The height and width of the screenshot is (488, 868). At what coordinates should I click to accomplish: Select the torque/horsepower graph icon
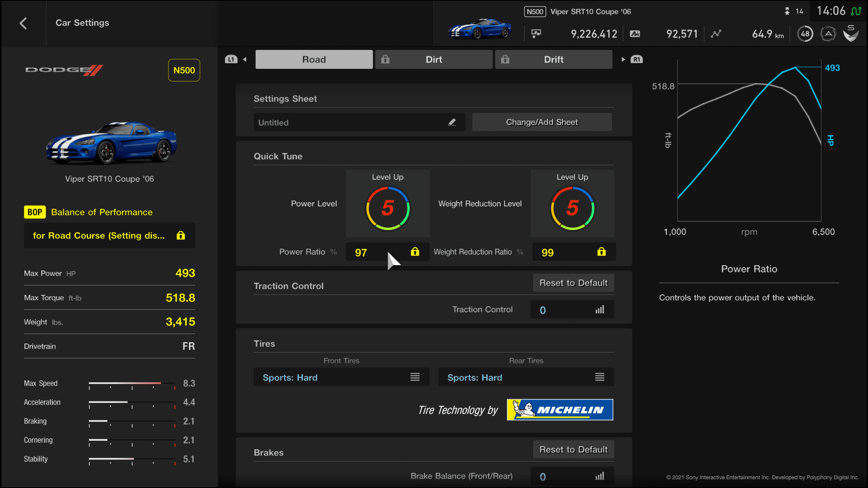click(716, 33)
